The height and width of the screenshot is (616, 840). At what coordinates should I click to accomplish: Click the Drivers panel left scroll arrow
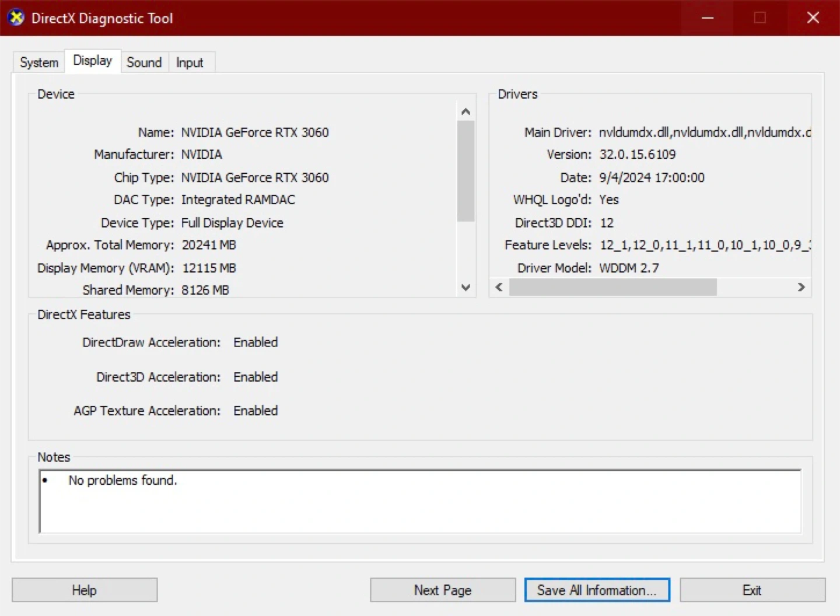499,287
